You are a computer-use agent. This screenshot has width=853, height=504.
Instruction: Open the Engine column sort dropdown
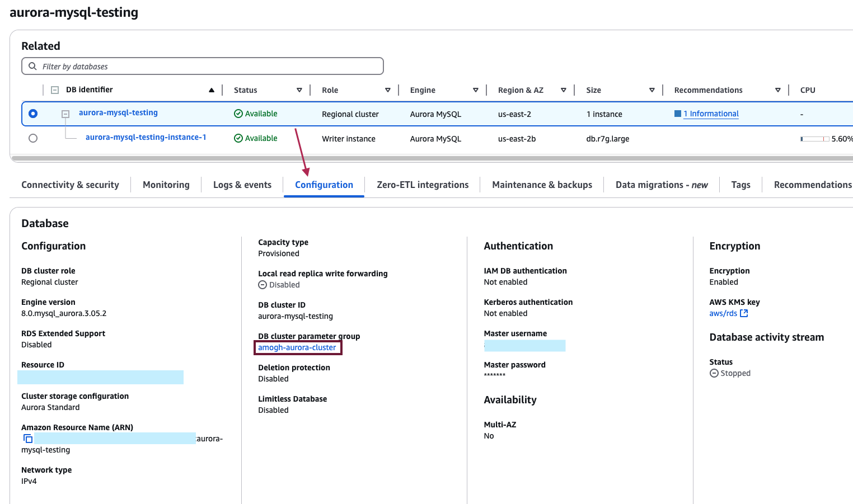click(476, 90)
